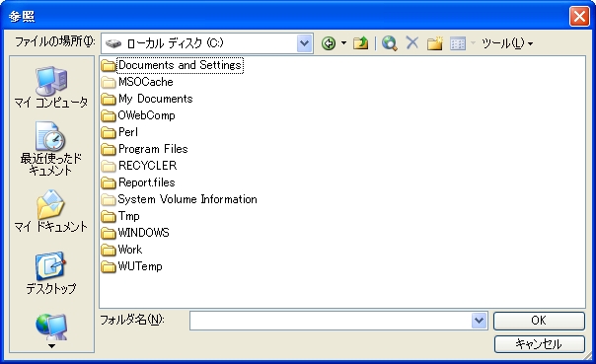Select the System Volume Information folder

pyautogui.click(x=180, y=199)
